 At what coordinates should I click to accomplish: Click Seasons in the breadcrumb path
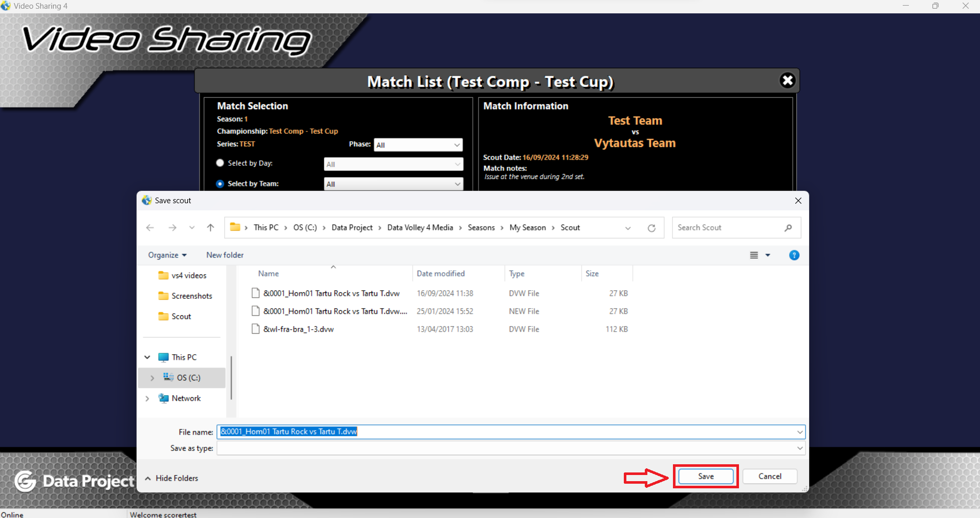481,228
